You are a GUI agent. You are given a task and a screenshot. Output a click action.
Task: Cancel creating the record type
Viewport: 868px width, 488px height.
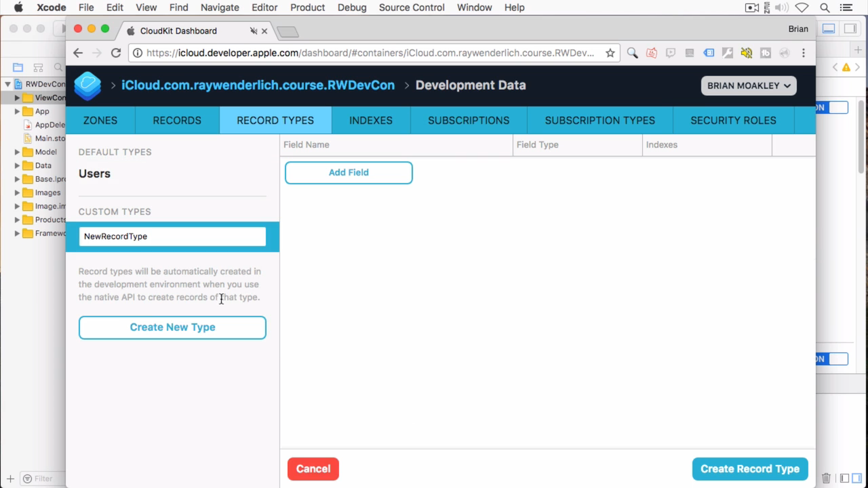(313, 468)
